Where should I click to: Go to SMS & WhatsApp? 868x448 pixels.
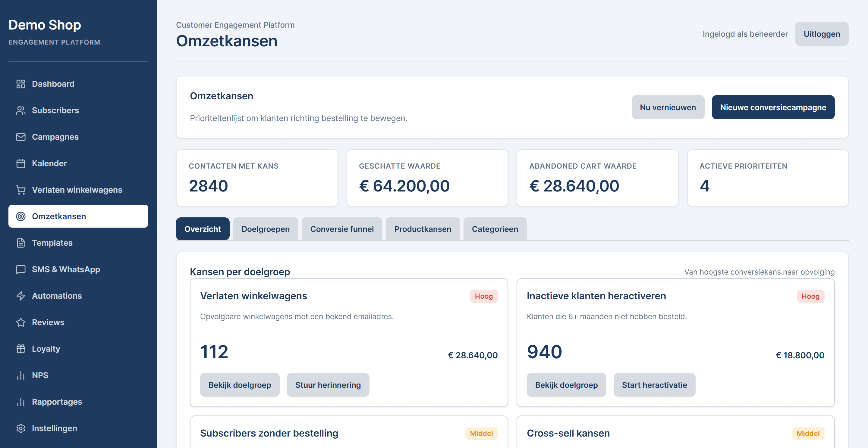click(x=78, y=269)
